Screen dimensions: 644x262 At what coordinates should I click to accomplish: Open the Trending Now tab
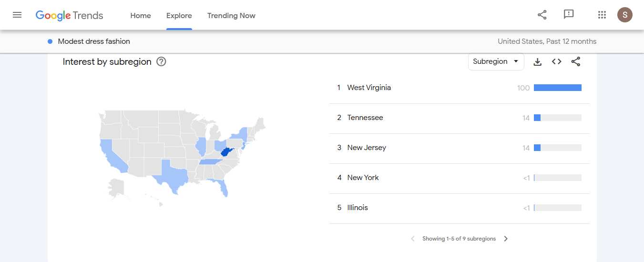(231, 16)
